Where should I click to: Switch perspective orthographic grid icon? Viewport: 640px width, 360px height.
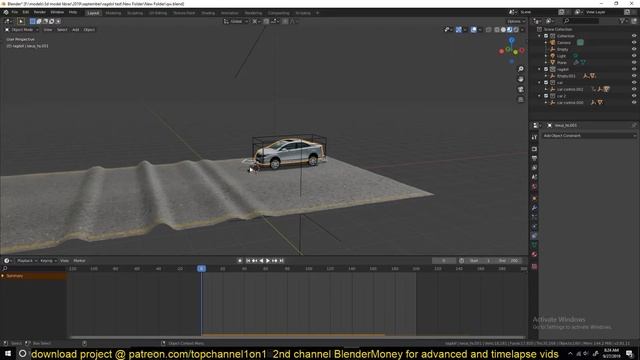point(521,100)
